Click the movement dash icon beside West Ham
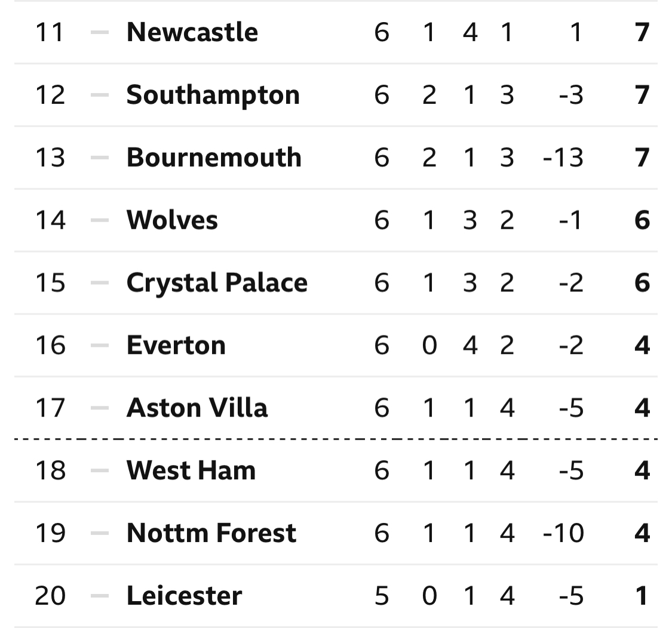 tap(100, 470)
